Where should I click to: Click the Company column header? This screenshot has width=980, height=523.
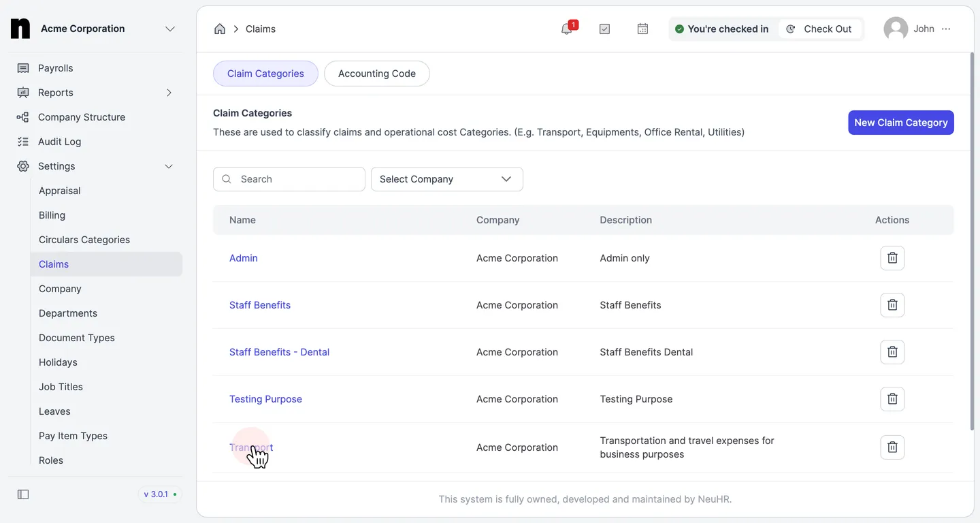[497, 220]
